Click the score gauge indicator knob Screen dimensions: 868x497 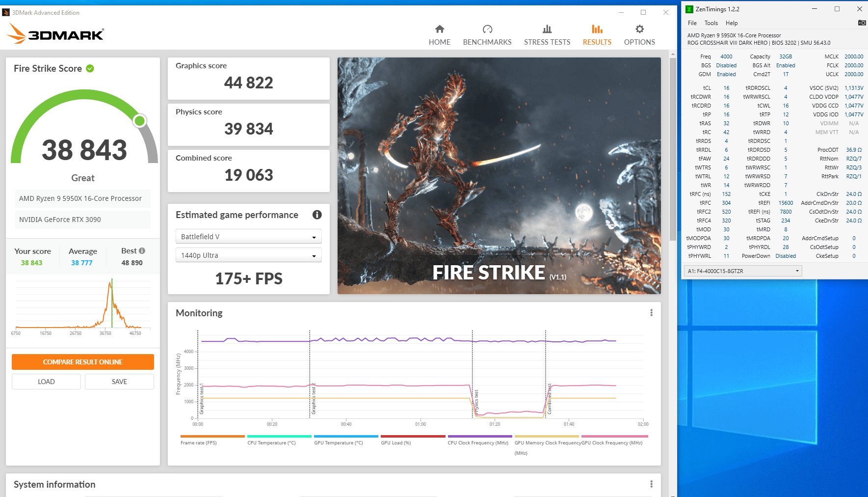click(140, 120)
